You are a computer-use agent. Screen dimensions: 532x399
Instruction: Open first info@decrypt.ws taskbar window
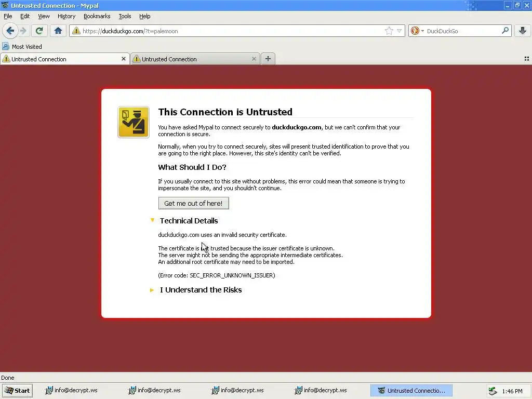pyautogui.click(x=72, y=391)
